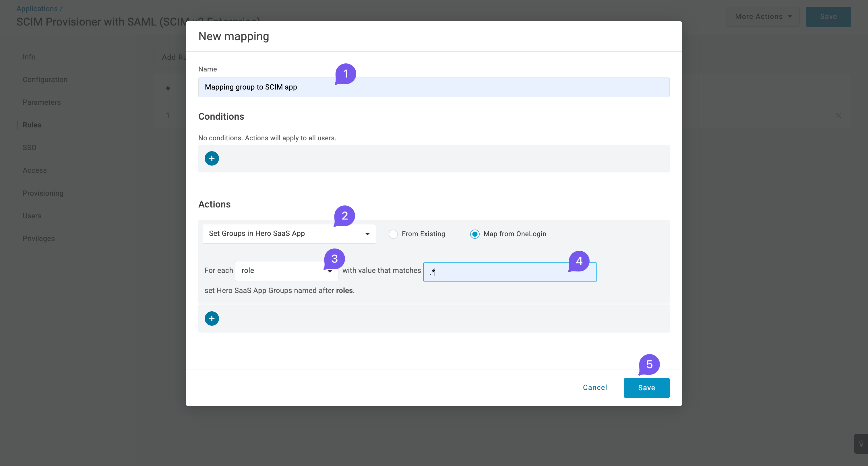Viewport: 868px width, 466px height.
Task: Switch to the Users section
Action: 32,216
